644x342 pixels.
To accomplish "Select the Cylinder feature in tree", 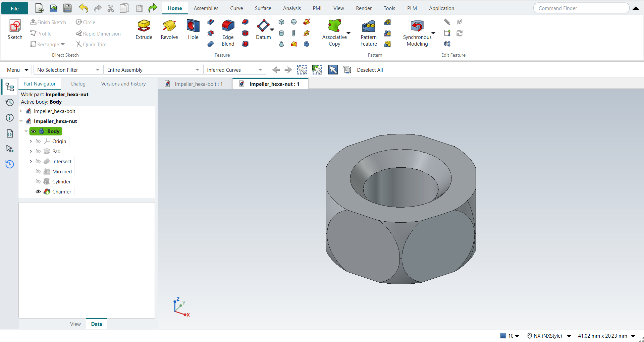I will click(61, 182).
